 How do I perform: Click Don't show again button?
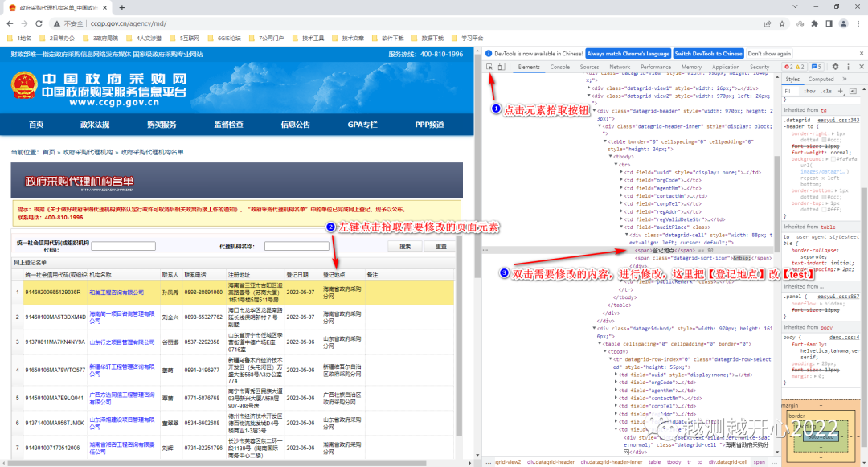pos(769,54)
